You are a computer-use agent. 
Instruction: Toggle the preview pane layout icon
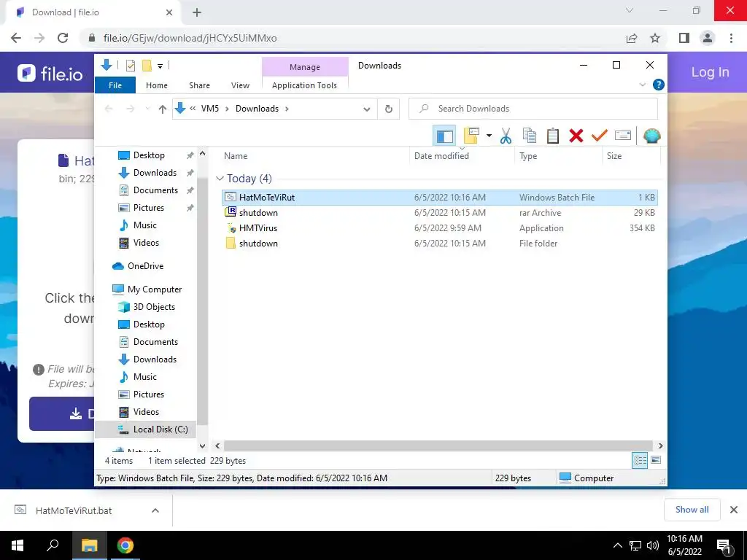[x=444, y=136]
